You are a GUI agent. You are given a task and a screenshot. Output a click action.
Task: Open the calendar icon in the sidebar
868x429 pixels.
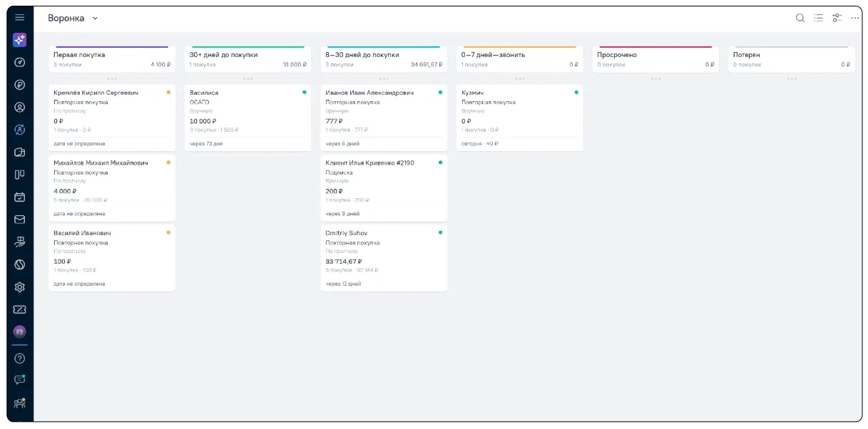(x=19, y=197)
